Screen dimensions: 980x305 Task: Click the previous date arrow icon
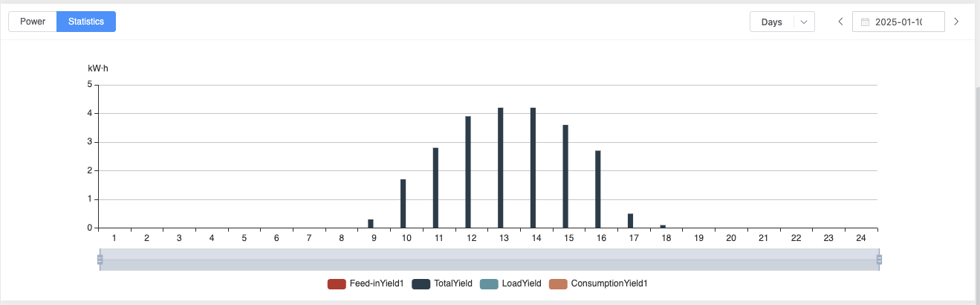click(840, 22)
